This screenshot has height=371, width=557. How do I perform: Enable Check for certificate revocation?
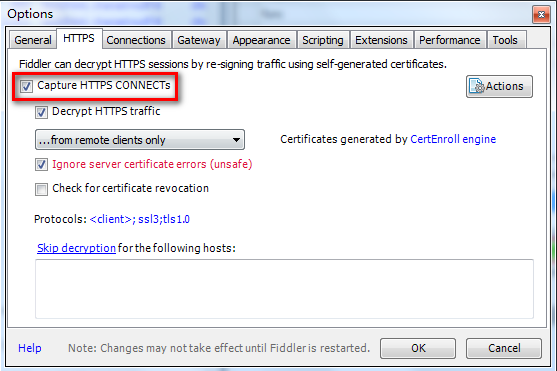(x=41, y=189)
